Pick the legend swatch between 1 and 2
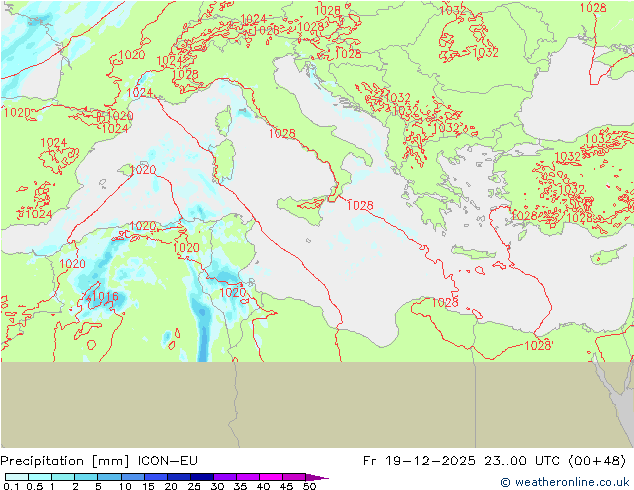 [x=63, y=477]
